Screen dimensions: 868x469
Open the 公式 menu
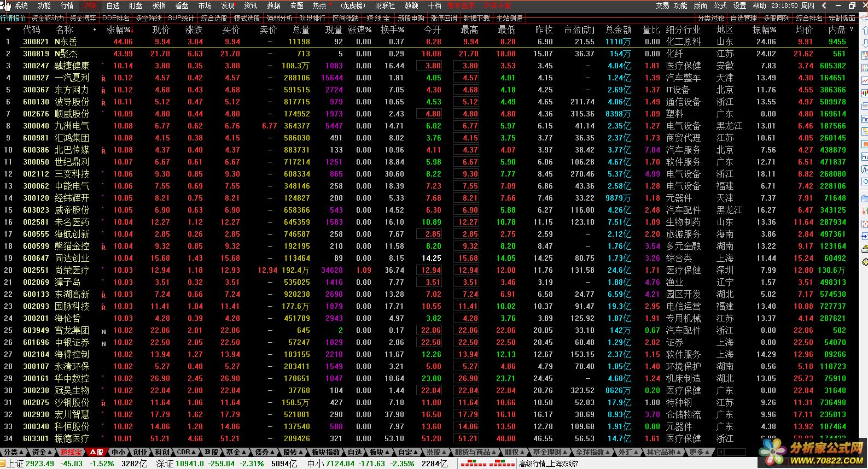pos(720,5)
